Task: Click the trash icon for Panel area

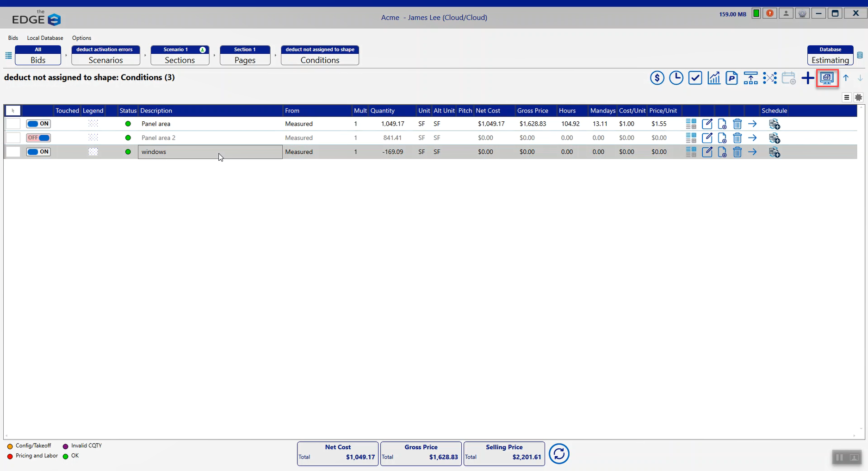Action: pos(738,124)
